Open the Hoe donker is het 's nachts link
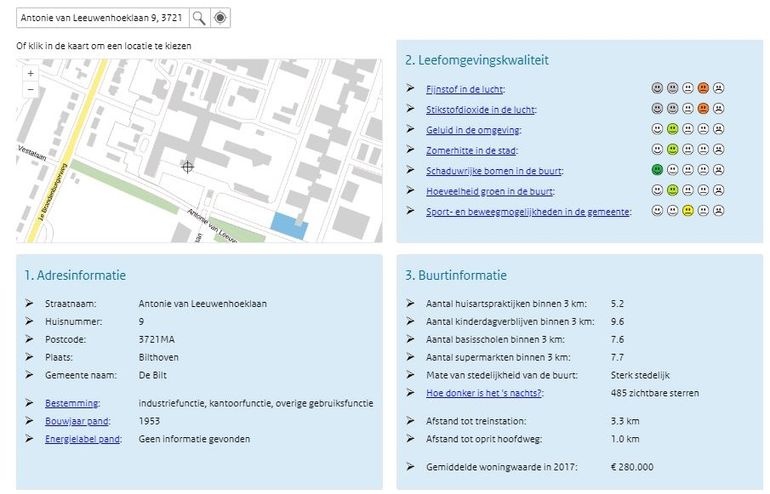 [483, 393]
